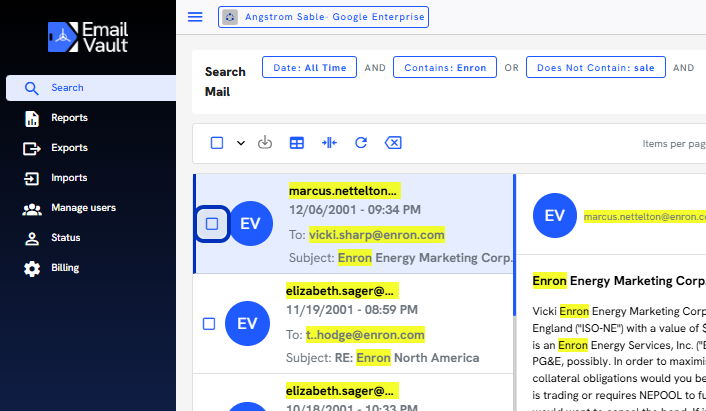Image resolution: width=706 pixels, height=411 pixels.
Task: Click the Reports chart icon
Action: (x=32, y=118)
